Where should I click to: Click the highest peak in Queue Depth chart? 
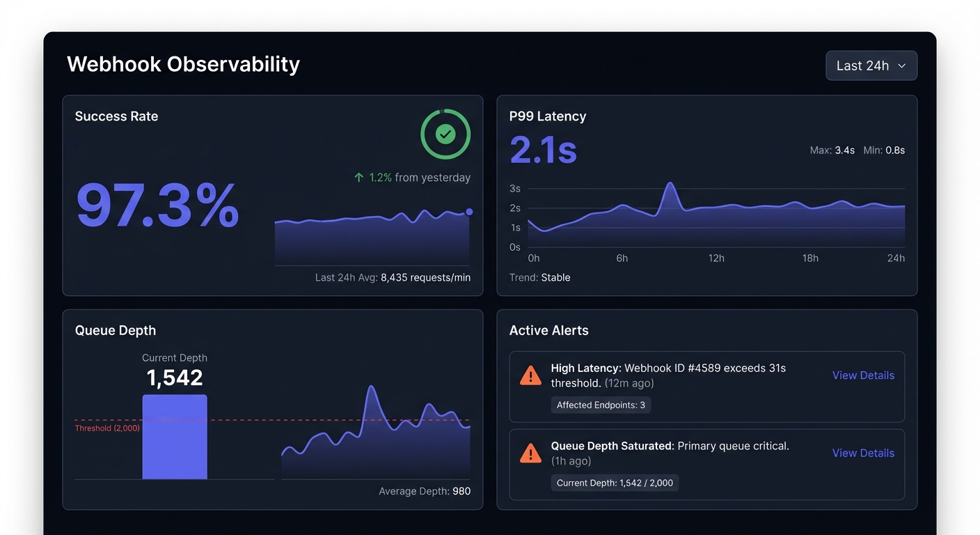coord(372,387)
